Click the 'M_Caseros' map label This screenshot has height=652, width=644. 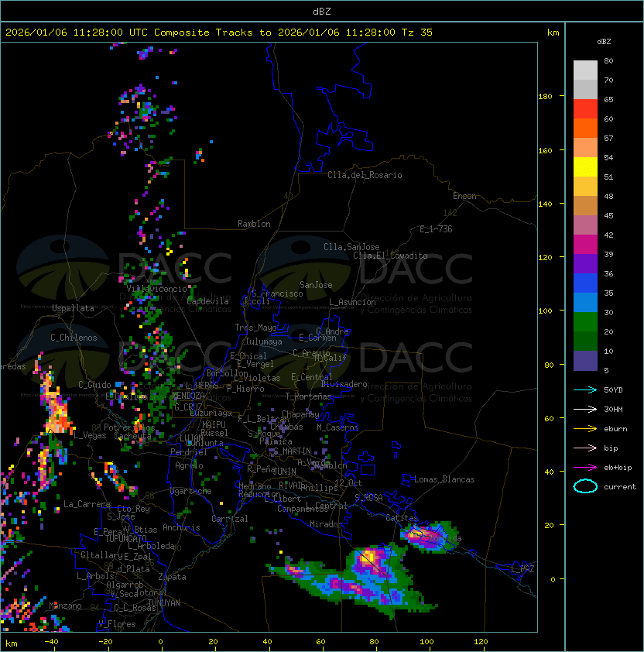click(337, 427)
